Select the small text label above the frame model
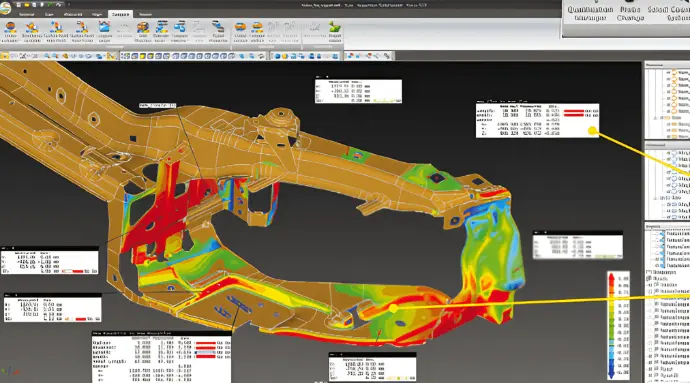Screen dimensions: 690x383 click(158, 106)
